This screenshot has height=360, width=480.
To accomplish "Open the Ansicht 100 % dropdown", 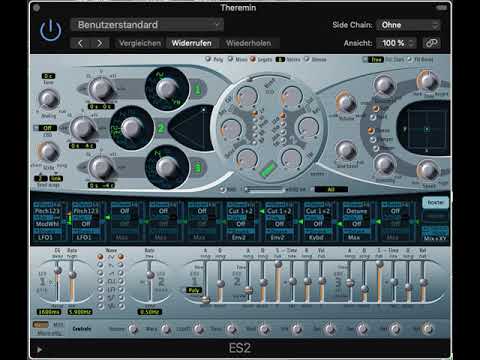I will click(396, 43).
